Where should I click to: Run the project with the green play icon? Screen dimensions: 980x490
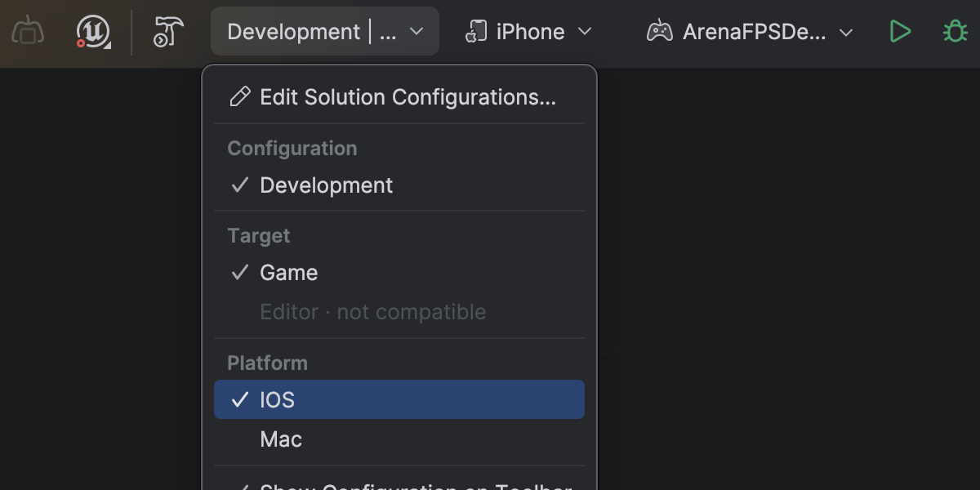[900, 32]
